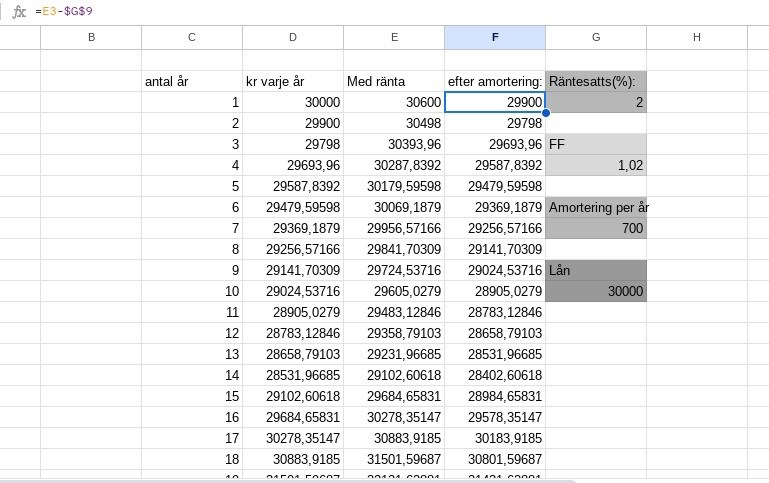The width and height of the screenshot is (769, 483).
Task: Select the 'Lån' label cell
Action: [596, 270]
